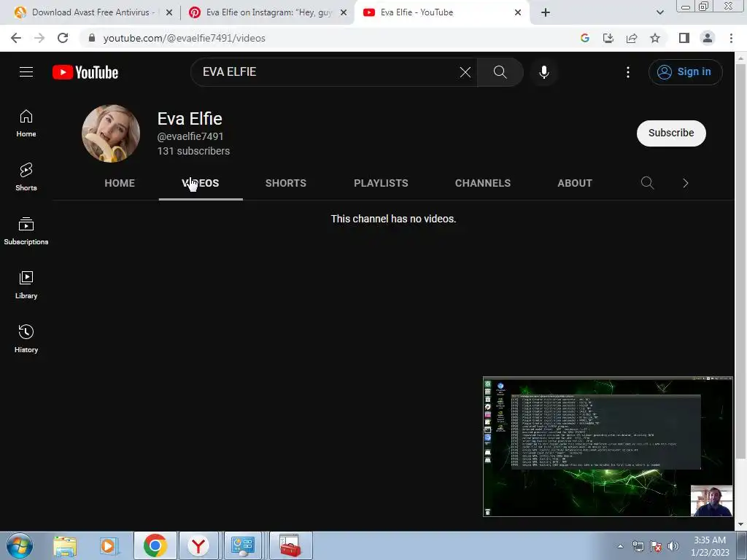
Task: Open Yandex browser from the taskbar
Action: pyautogui.click(x=198, y=545)
